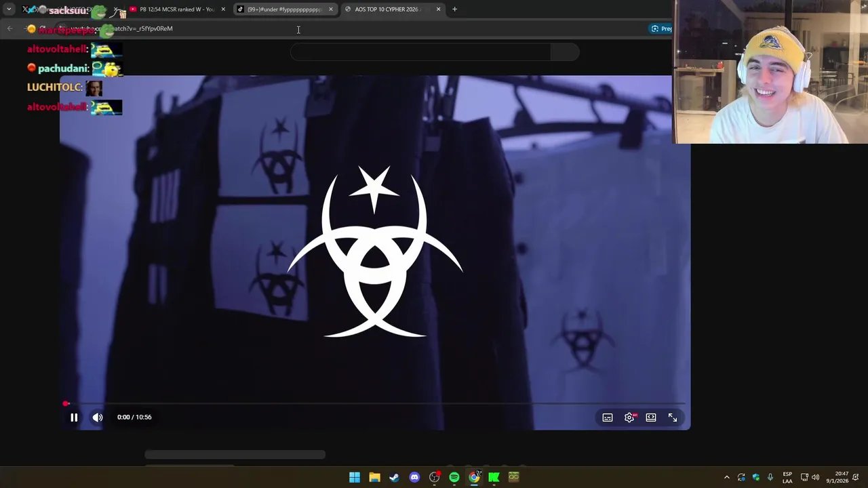Screen dimensions: 868x488
Task: Close the AOS TOP 10 CYPHER tab
Action: tap(438, 9)
